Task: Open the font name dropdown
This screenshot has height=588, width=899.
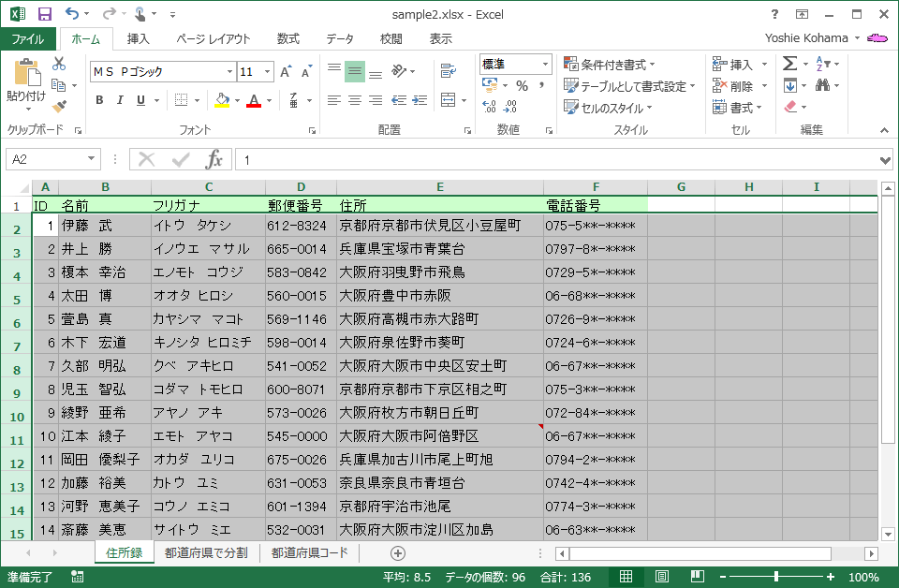Action: tap(230, 72)
